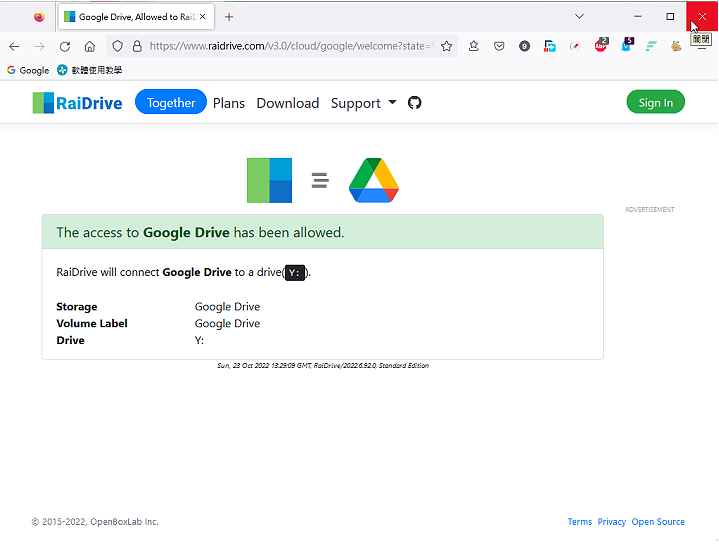The width and height of the screenshot is (719, 557).
Task: Click the 'Volume Label' field label
Action: pyautogui.click(x=92, y=323)
